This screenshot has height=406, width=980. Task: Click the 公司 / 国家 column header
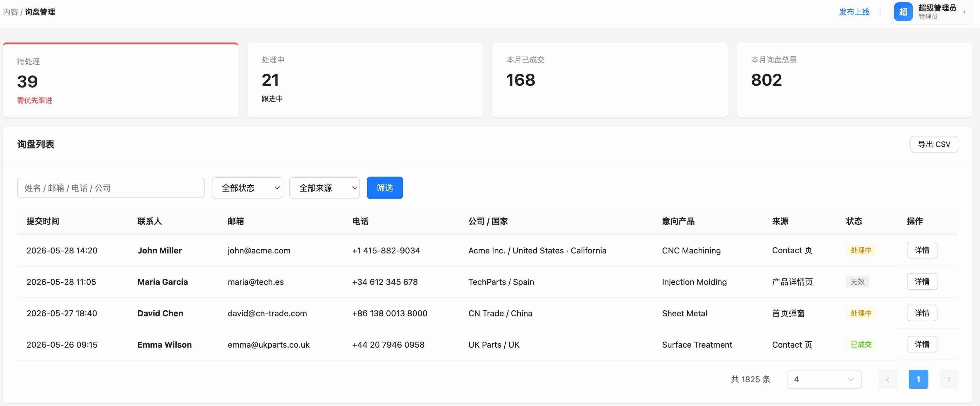(488, 221)
